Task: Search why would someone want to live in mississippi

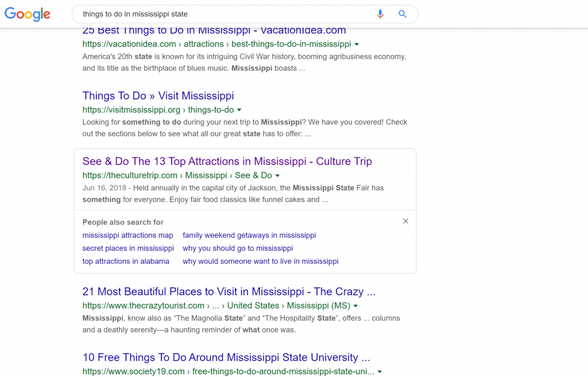Action: pyautogui.click(x=261, y=262)
